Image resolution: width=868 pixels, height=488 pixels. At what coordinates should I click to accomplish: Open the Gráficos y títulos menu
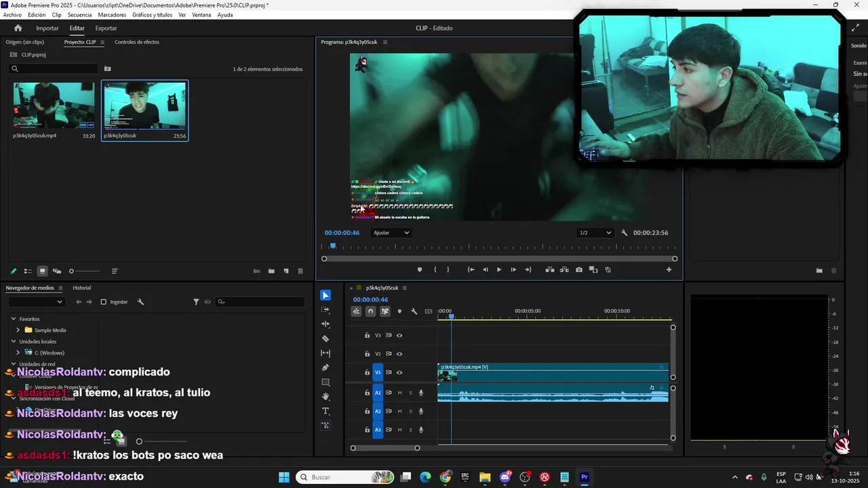152,15
